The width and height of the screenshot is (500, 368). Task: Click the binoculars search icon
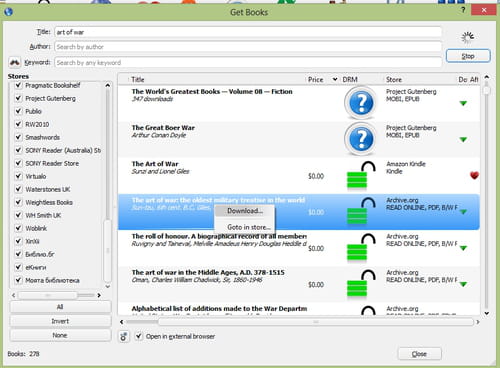coord(15,62)
